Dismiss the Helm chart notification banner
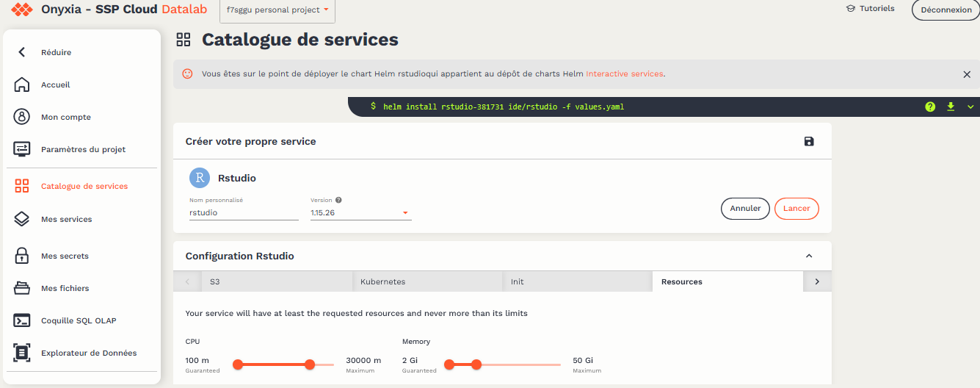Viewport: 980px width, 388px height. (967, 74)
